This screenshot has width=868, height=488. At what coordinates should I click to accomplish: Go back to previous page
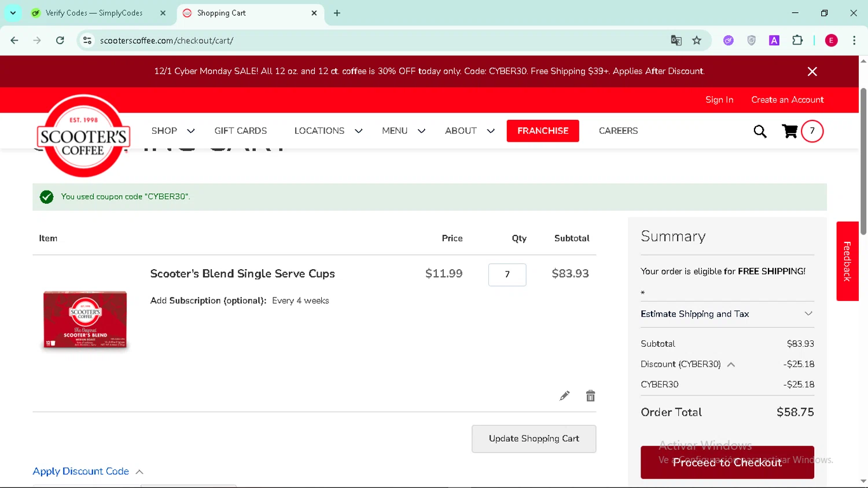click(x=14, y=41)
